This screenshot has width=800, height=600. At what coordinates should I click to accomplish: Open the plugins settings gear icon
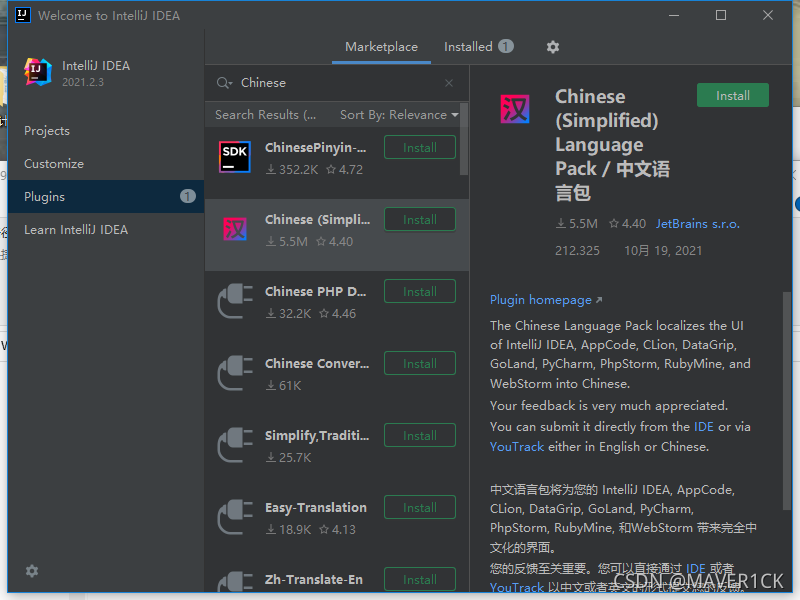tap(553, 47)
